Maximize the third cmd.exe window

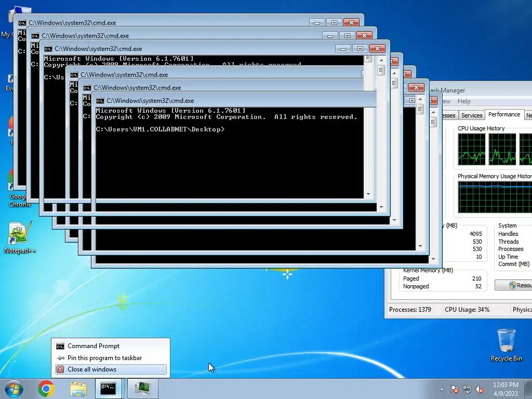361,48
